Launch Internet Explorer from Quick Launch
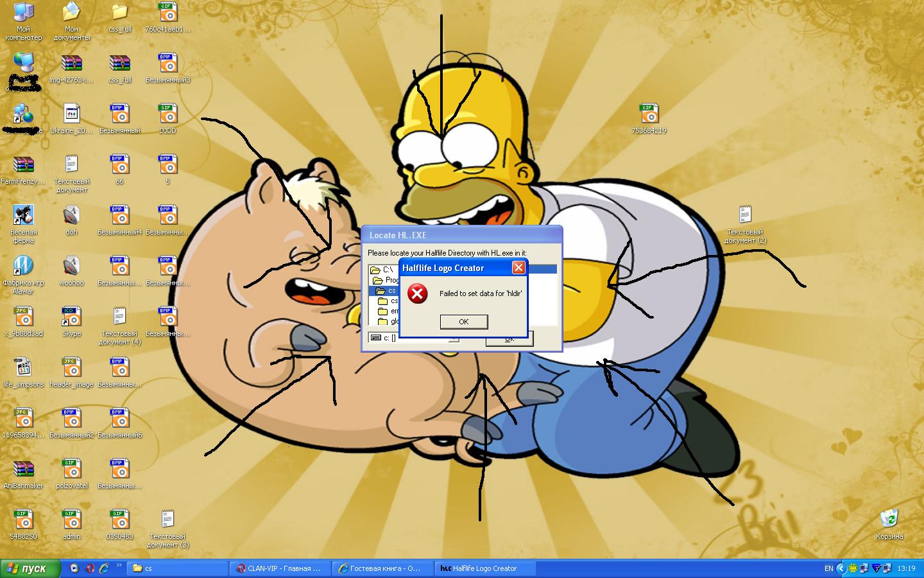924x578 pixels. coord(105,568)
